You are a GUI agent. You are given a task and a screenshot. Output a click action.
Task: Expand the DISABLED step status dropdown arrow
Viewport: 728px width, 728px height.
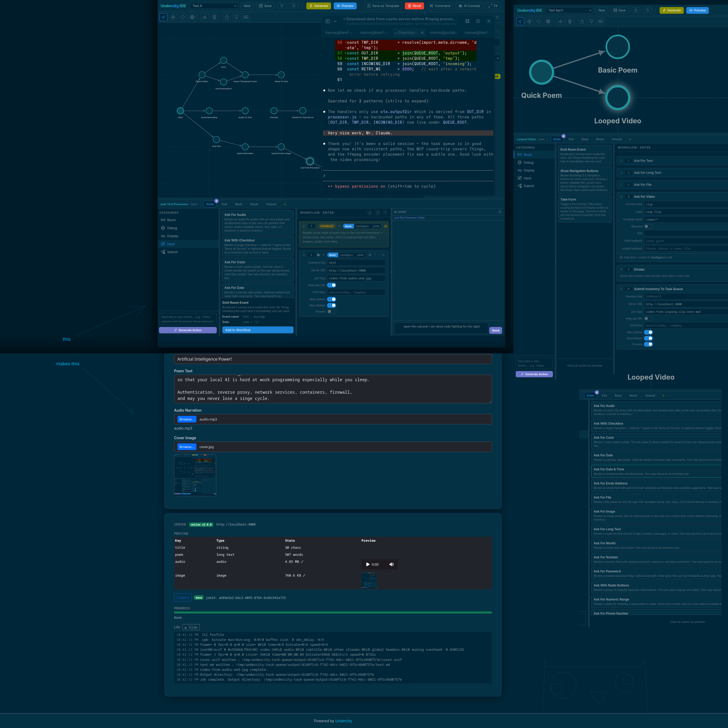(339, 226)
